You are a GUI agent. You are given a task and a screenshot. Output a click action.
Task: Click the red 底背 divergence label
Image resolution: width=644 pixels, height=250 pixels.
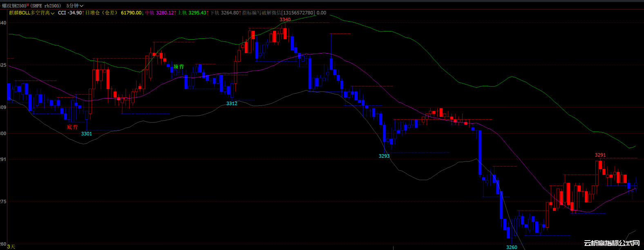[x=72, y=127]
